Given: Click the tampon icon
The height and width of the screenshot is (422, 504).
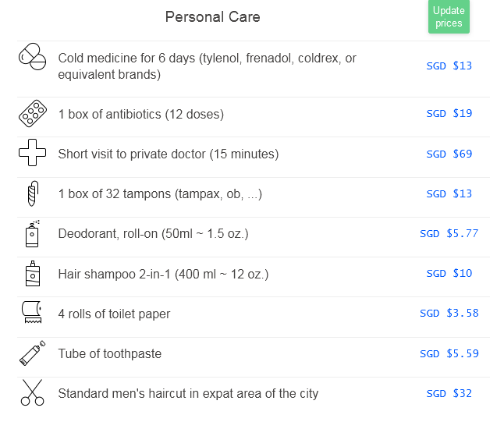Looking at the screenshot, I should [33, 193].
